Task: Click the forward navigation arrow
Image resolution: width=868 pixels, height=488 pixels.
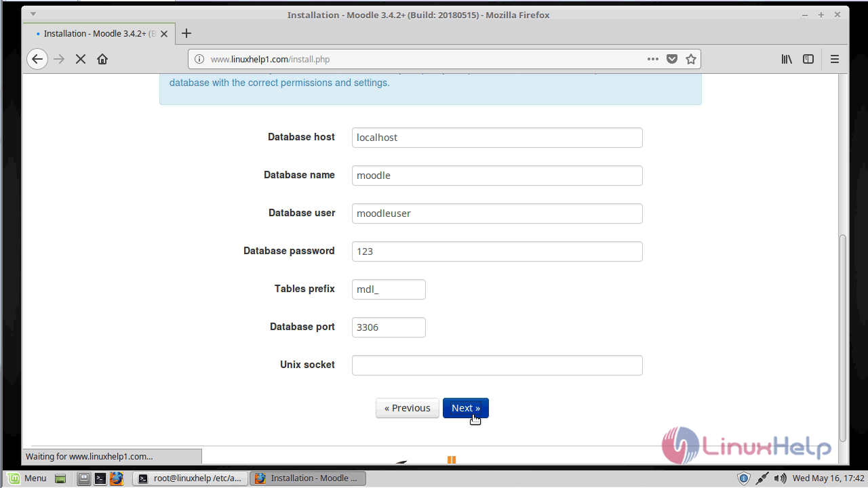Action: [x=59, y=59]
